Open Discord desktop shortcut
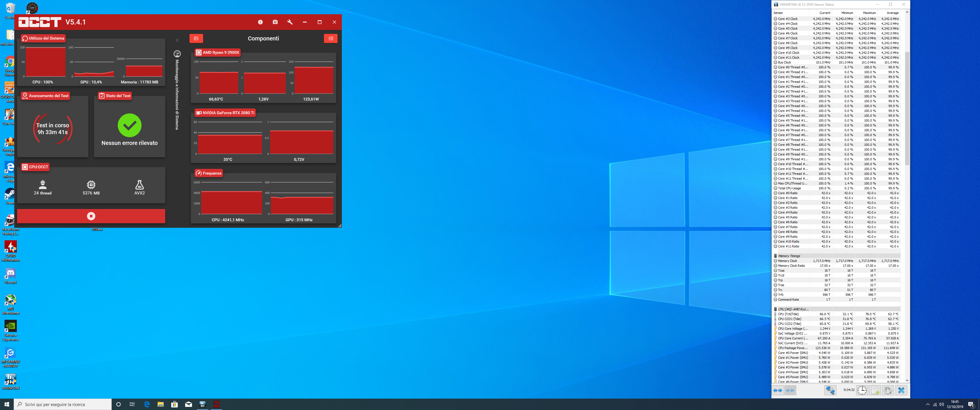 pyautogui.click(x=10, y=276)
